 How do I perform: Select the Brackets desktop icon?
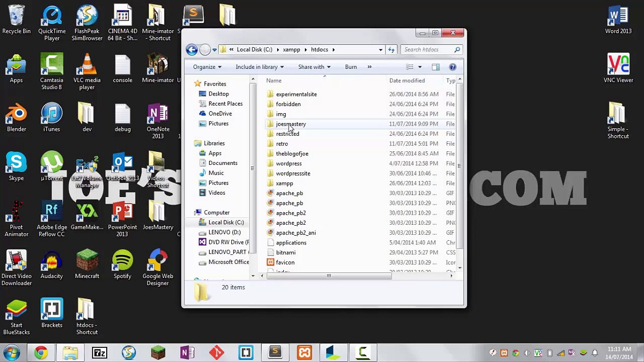click(52, 314)
